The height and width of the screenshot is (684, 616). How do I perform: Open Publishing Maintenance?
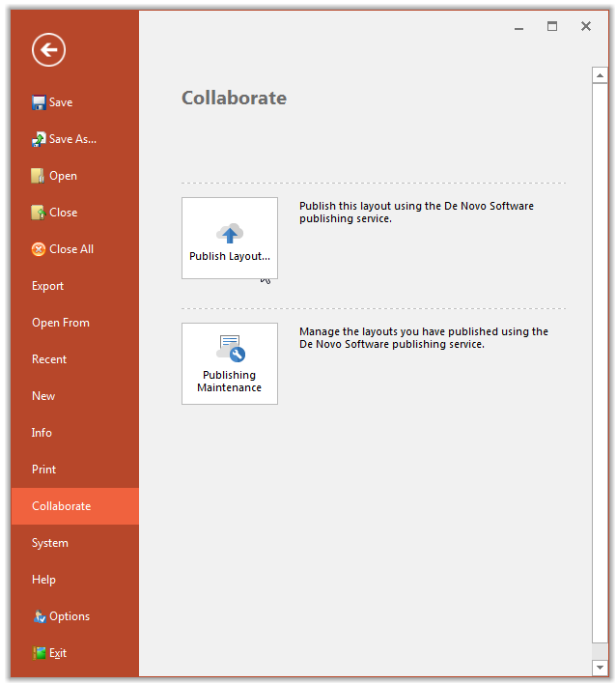[230, 363]
